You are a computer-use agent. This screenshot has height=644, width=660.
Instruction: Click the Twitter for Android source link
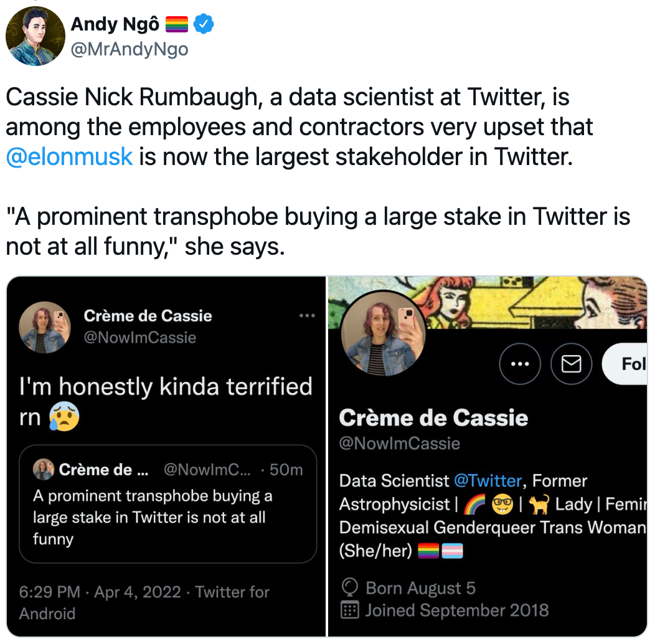(x=144, y=603)
